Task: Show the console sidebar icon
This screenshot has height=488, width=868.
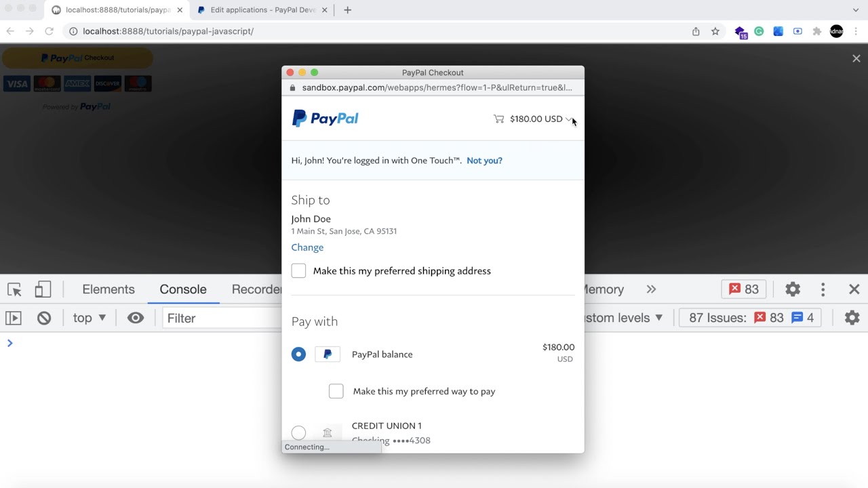Action: coord(14,318)
